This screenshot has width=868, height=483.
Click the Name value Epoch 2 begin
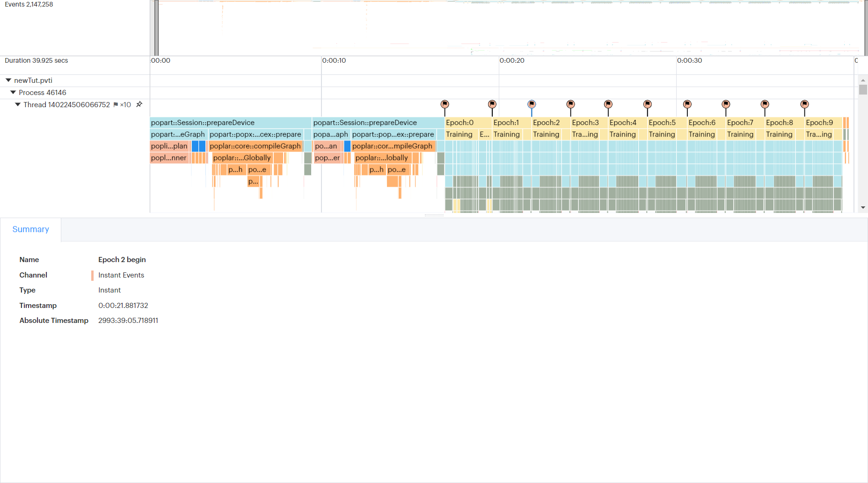(x=122, y=260)
